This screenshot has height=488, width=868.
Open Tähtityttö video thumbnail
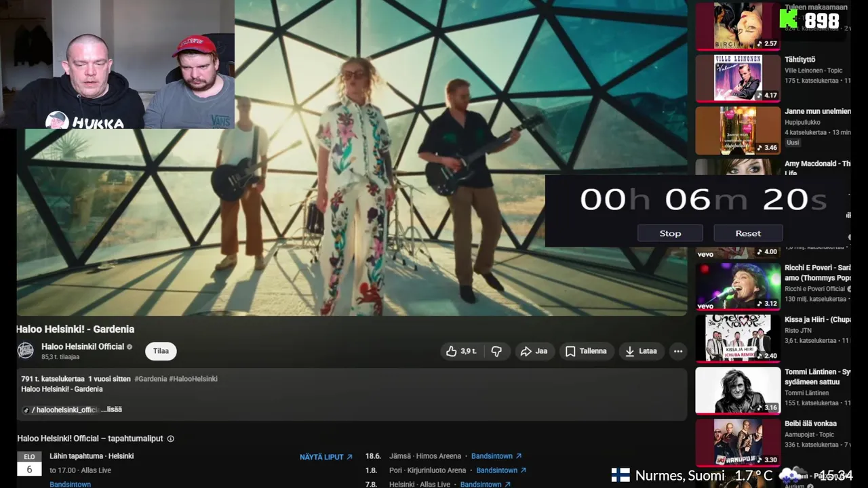(x=738, y=78)
